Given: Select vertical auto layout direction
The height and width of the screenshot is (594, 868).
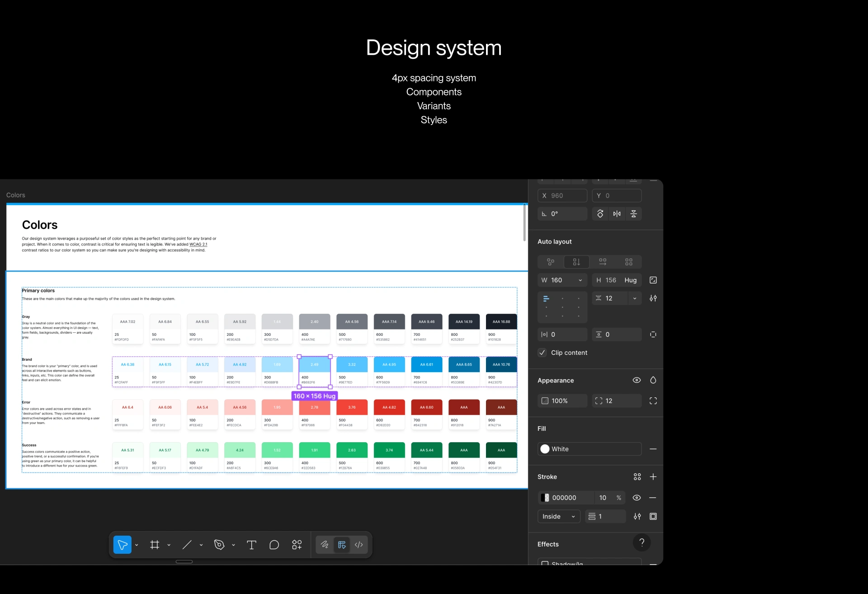Looking at the screenshot, I should click(576, 262).
